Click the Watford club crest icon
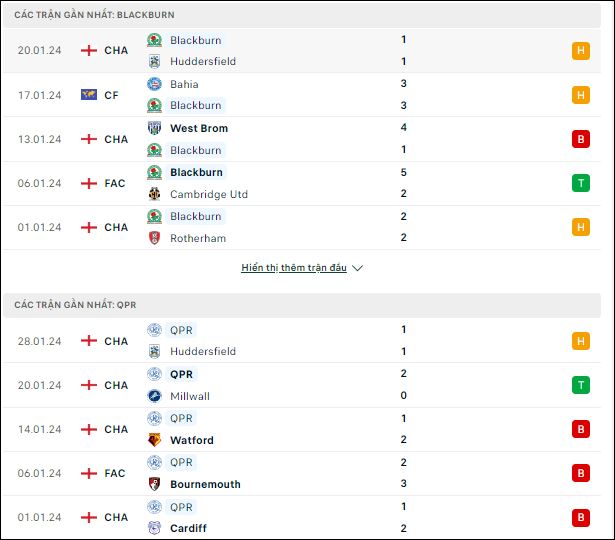615x540 pixels. coord(155,440)
